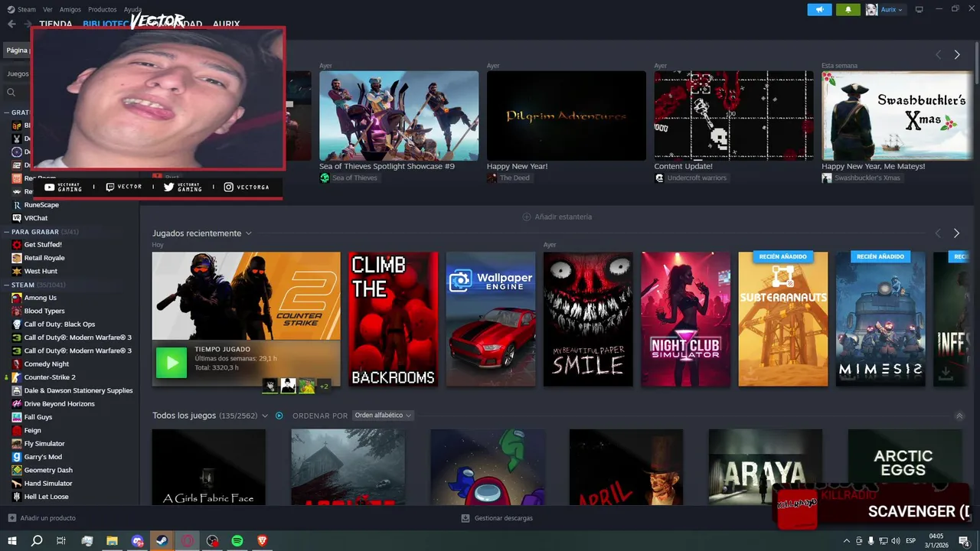Open Orden alfabético sort dropdown
Screen dimensions: 980x551
click(x=383, y=416)
